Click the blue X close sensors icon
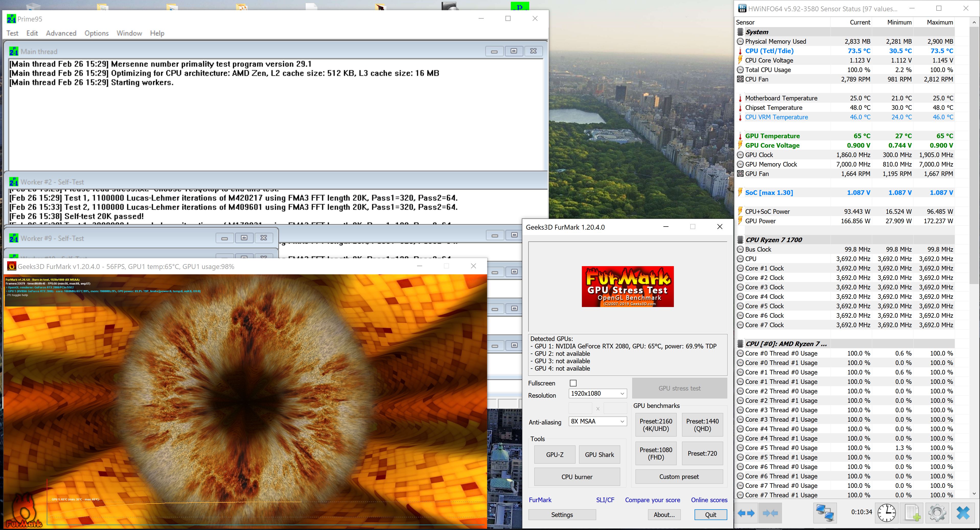The image size is (980, 530). click(x=963, y=513)
